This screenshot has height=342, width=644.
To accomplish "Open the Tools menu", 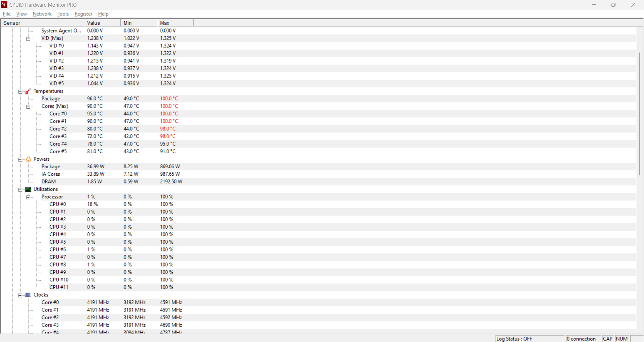I will coord(63,14).
